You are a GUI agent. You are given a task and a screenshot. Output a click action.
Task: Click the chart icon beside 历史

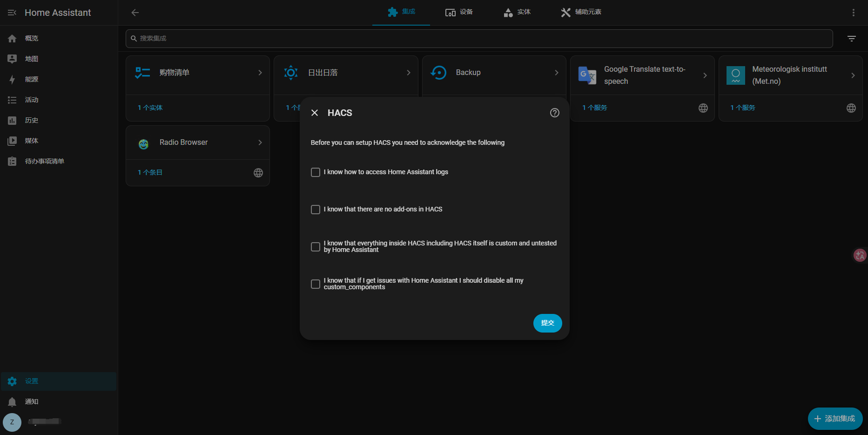12,120
